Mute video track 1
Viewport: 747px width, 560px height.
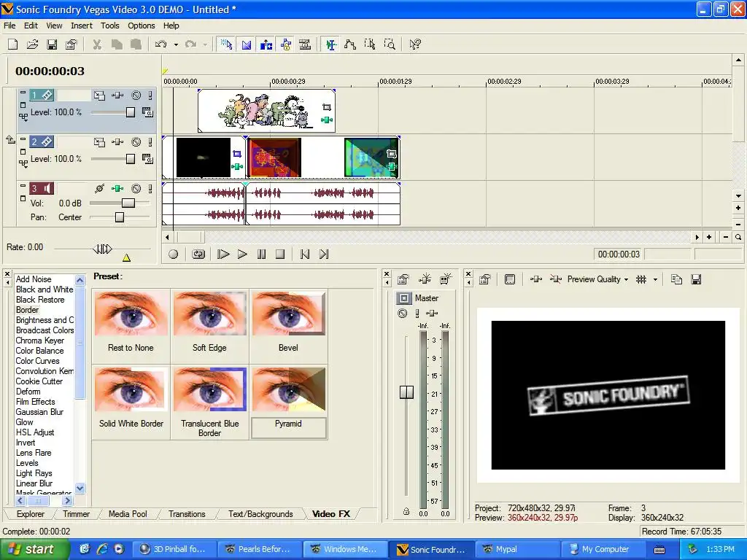(136, 96)
